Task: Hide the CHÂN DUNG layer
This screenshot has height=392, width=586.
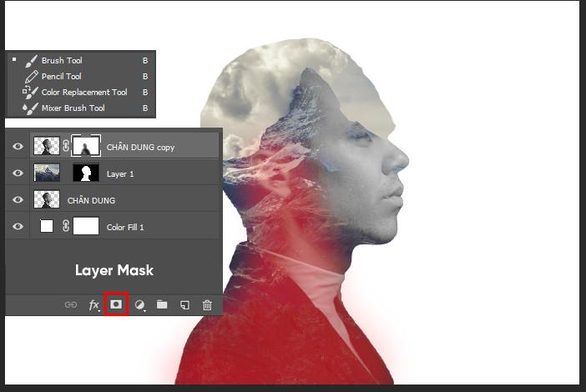Action: [x=18, y=199]
